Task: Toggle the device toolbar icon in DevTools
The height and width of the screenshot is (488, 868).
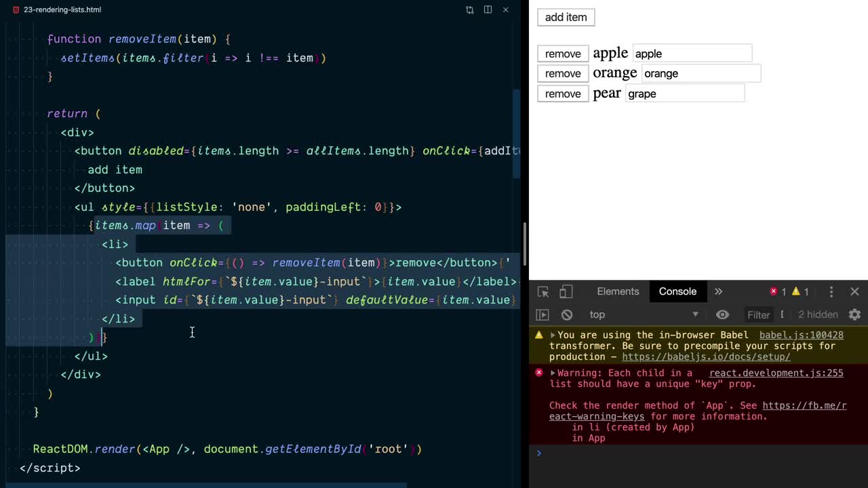Action: (567, 291)
